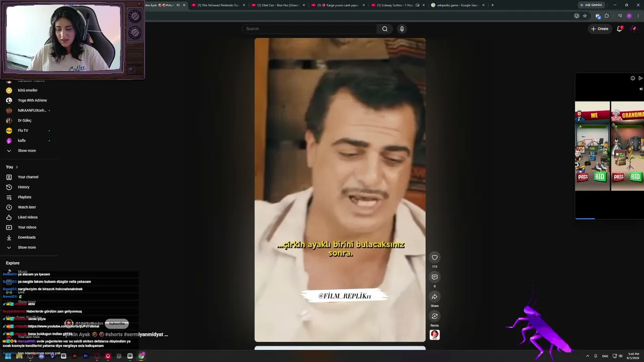Open a new Chrome tab
This screenshot has width=644, height=362.
(x=492, y=5)
